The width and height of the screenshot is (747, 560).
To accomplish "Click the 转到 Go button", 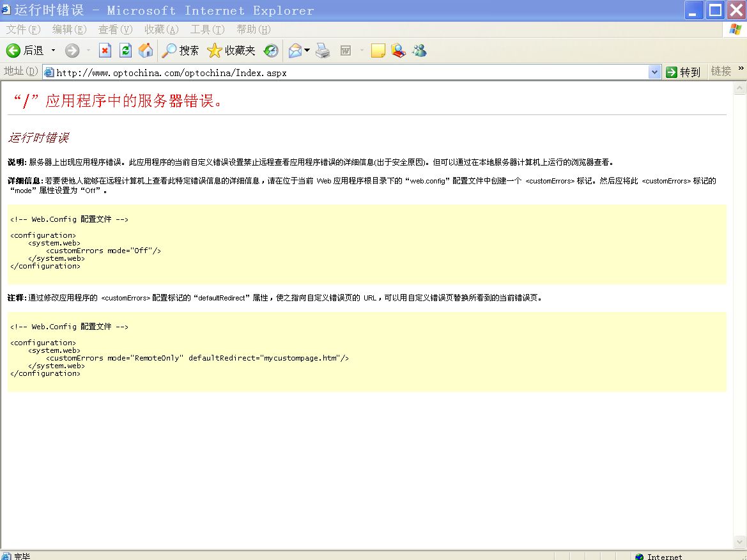I will 683,72.
